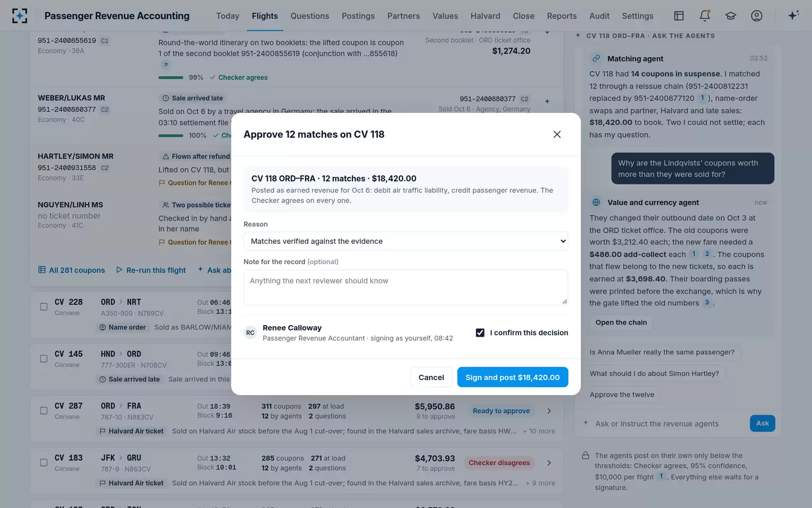Focus the 'Note for the record' text area
812x508 pixels.
[405, 287]
